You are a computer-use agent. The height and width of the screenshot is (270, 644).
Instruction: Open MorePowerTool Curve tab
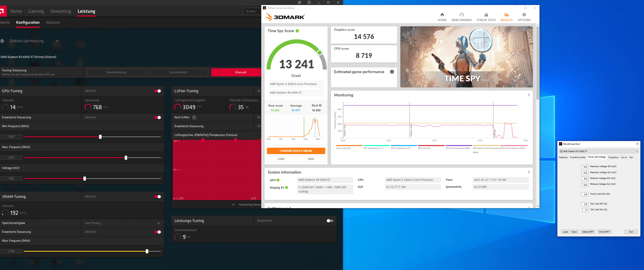(624, 157)
